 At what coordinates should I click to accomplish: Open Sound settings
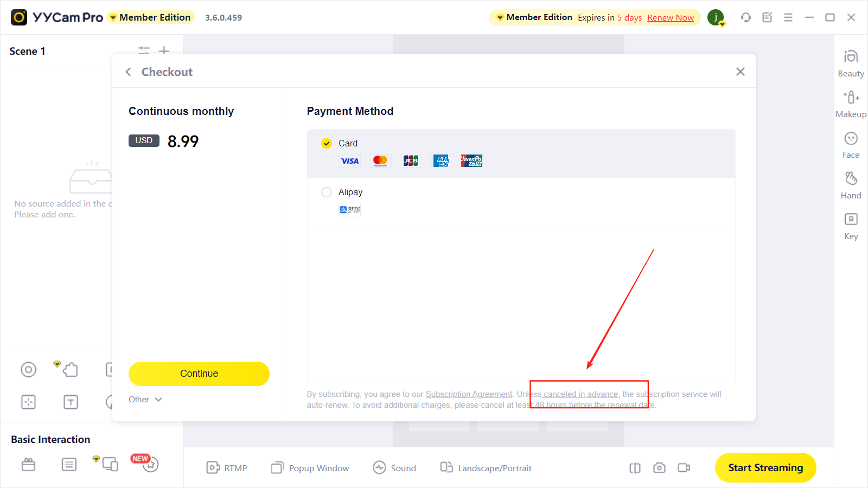tap(394, 468)
